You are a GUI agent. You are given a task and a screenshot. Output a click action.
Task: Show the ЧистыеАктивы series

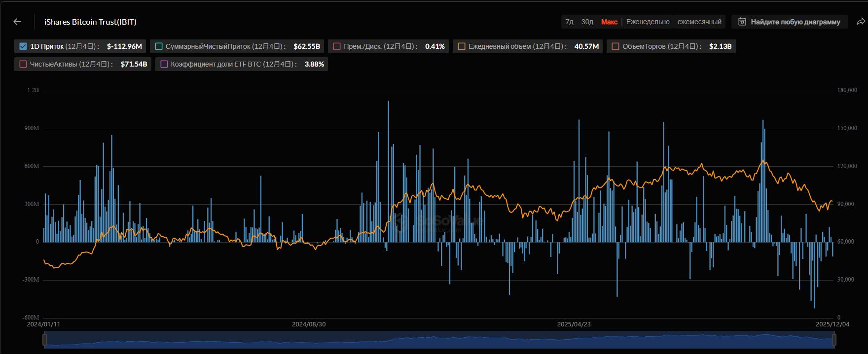coord(23,64)
